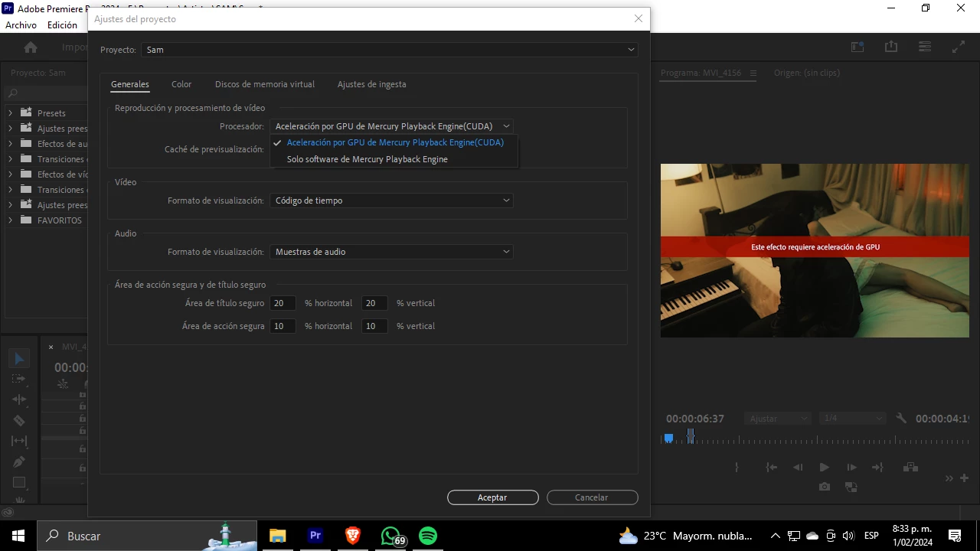Click the 00:00:06:37 timecode
Screen dimensions: 980x551
pyautogui.click(x=695, y=419)
